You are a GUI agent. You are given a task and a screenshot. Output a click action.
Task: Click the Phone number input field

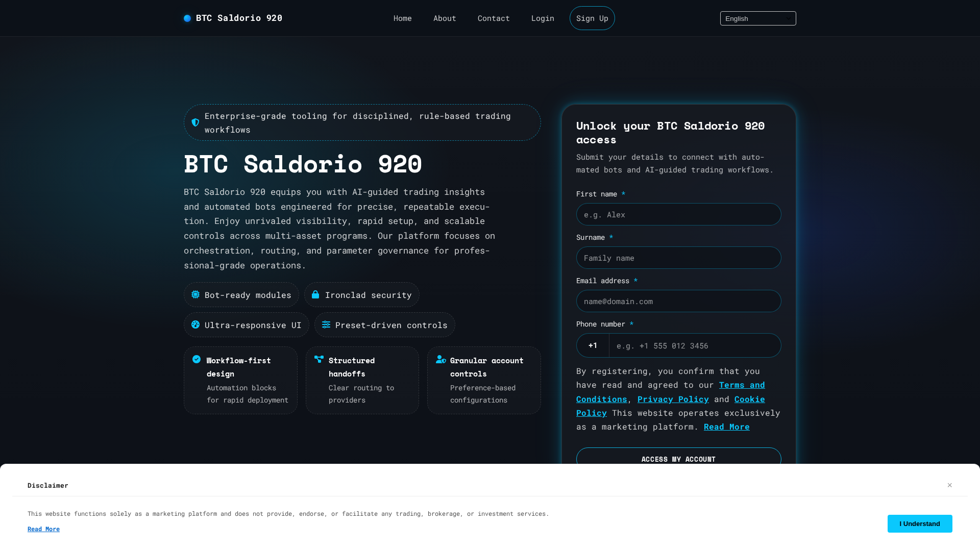coord(695,345)
